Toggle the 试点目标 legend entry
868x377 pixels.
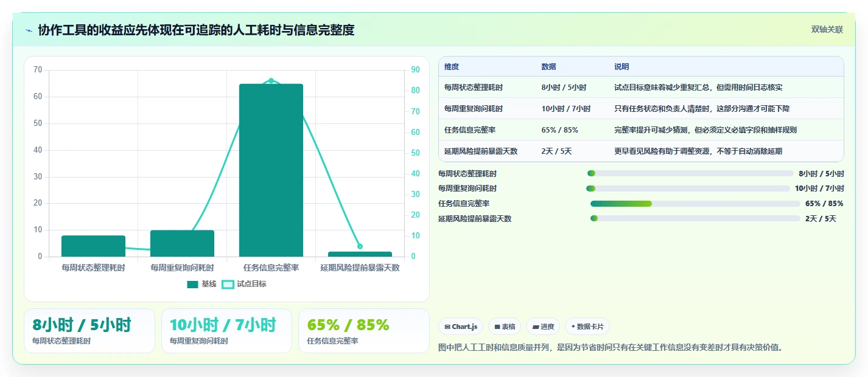244,284
